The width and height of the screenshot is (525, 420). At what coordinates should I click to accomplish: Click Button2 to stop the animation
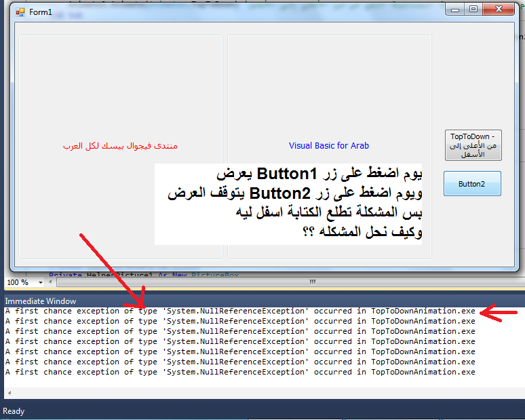click(x=472, y=184)
